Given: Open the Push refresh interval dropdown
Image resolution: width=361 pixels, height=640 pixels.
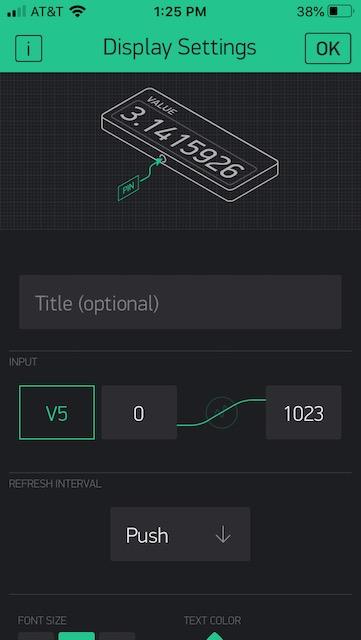Looking at the screenshot, I should pos(180,534).
